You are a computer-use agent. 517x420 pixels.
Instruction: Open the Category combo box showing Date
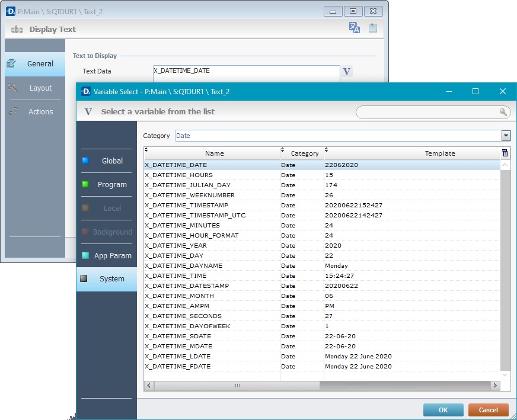338,136
